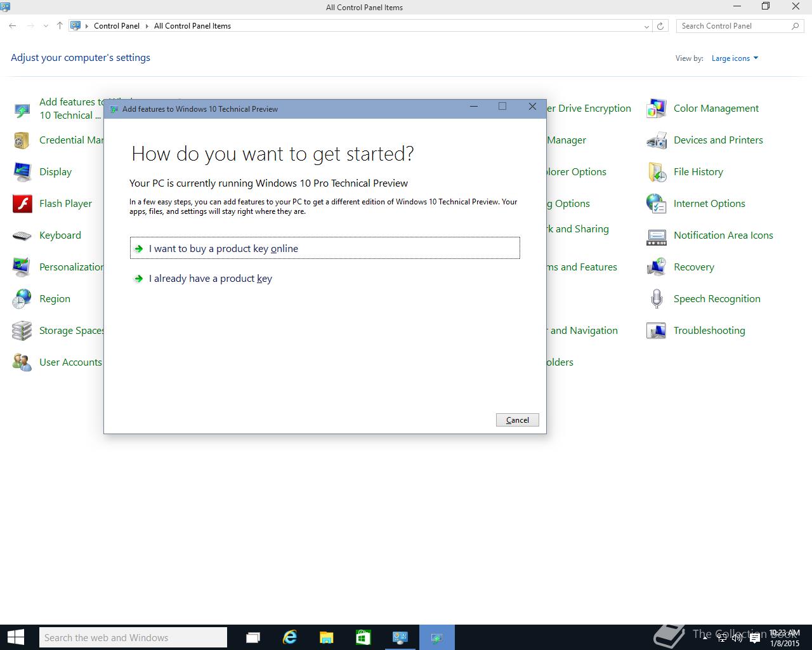This screenshot has height=650, width=812.
Task: Open the recent locations dropdown arrow
Action: [x=46, y=26]
